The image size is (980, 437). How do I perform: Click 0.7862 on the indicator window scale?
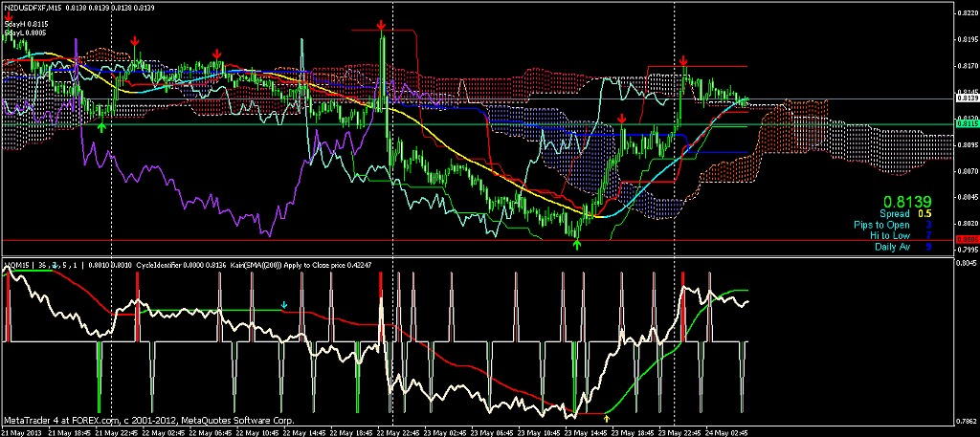click(x=968, y=421)
